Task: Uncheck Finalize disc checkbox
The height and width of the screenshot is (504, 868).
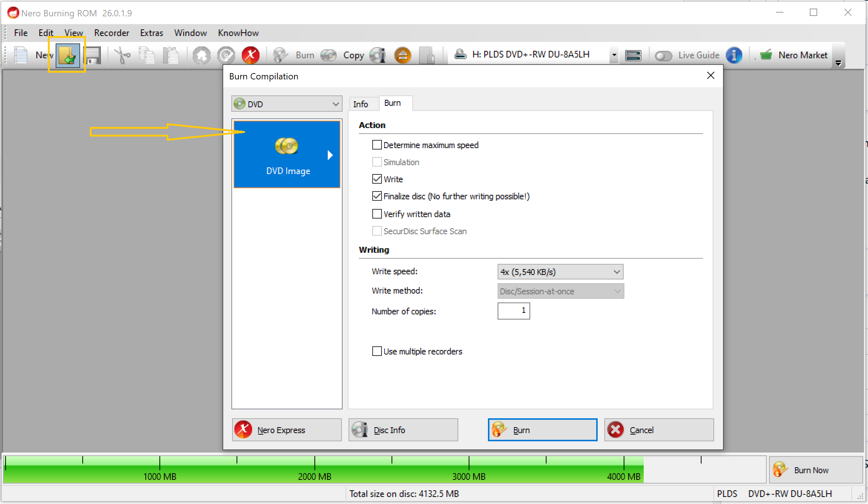Action: coord(377,196)
